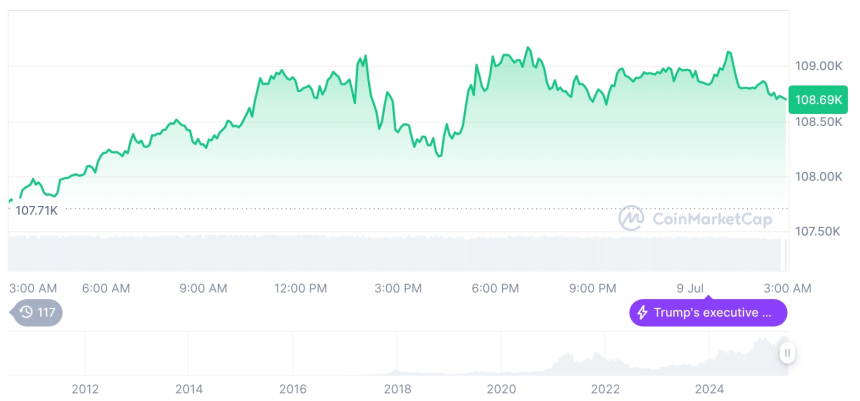
Task: Click the 109.00K price axis label
Action: point(819,66)
